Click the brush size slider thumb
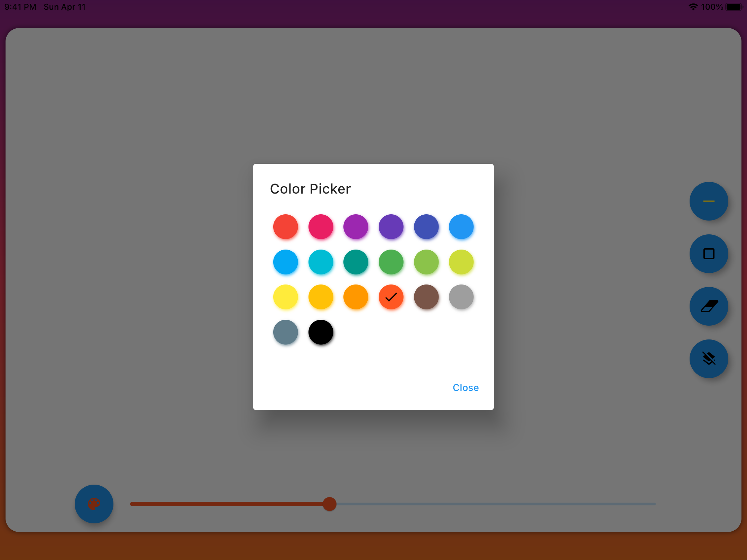 tap(330, 504)
